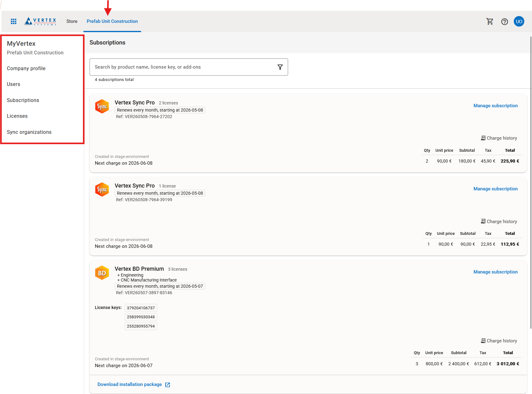Click the Subscriptions page heading

[107, 43]
